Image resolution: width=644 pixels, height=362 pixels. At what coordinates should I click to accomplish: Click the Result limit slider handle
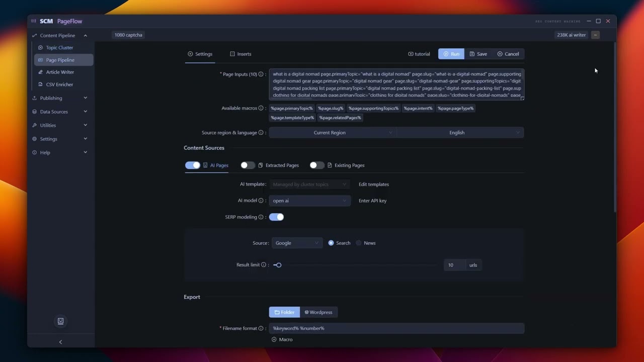[x=278, y=265]
